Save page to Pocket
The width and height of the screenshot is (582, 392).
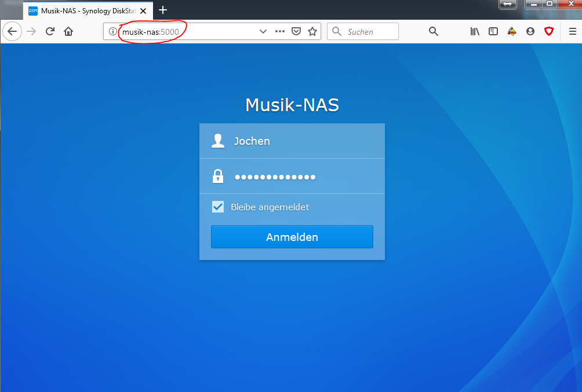click(x=296, y=31)
